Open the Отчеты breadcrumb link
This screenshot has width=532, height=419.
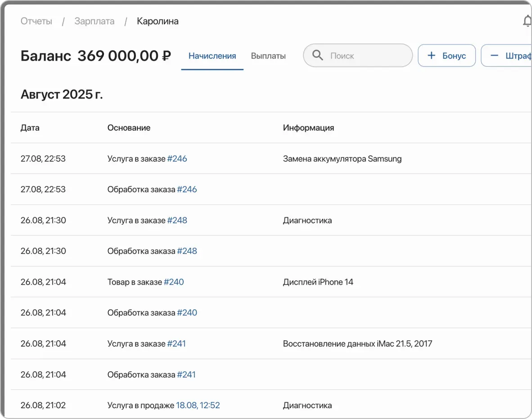(36, 21)
